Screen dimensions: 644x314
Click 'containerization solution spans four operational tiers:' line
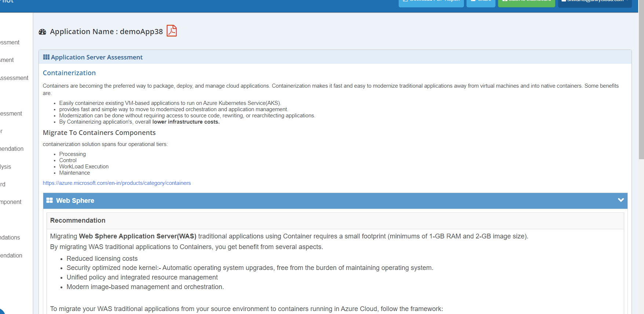(105, 144)
